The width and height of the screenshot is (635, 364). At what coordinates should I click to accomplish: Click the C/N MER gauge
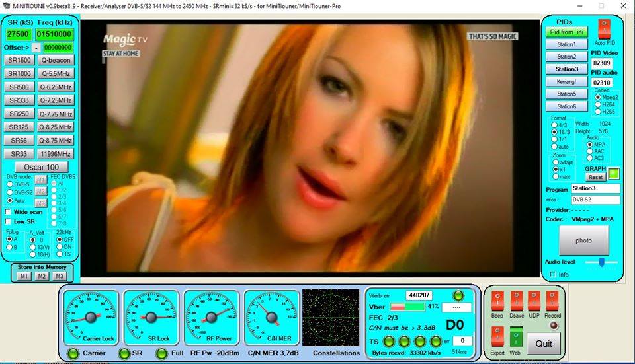coord(272,317)
